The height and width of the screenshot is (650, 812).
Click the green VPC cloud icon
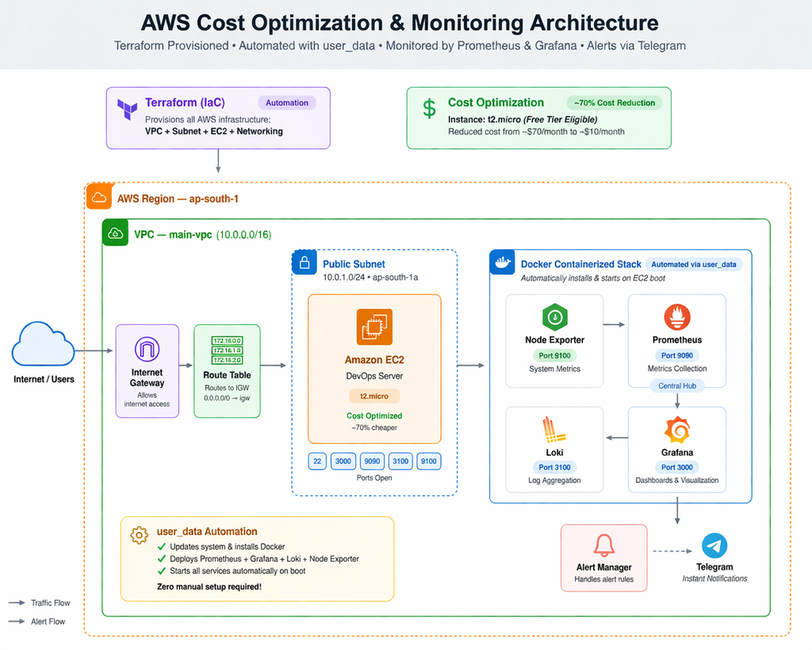[115, 233]
